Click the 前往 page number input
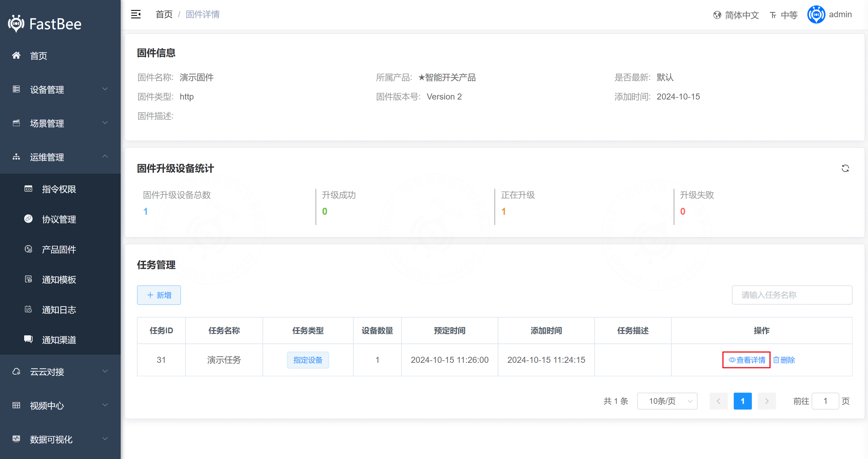Image resolution: width=868 pixels, height=459 pixels. point(825,401)
